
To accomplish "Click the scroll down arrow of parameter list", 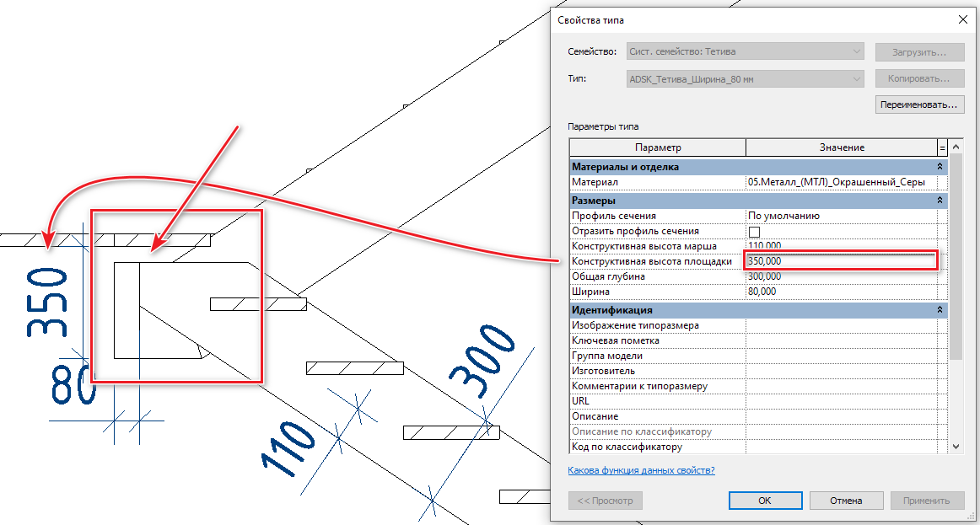I will pyautogui.click(x=955, y=447).
